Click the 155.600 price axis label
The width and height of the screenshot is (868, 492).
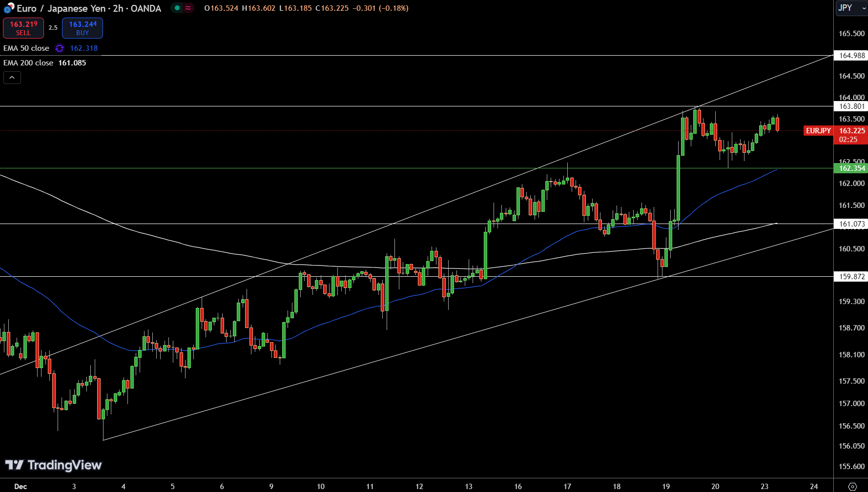point(851,467)
